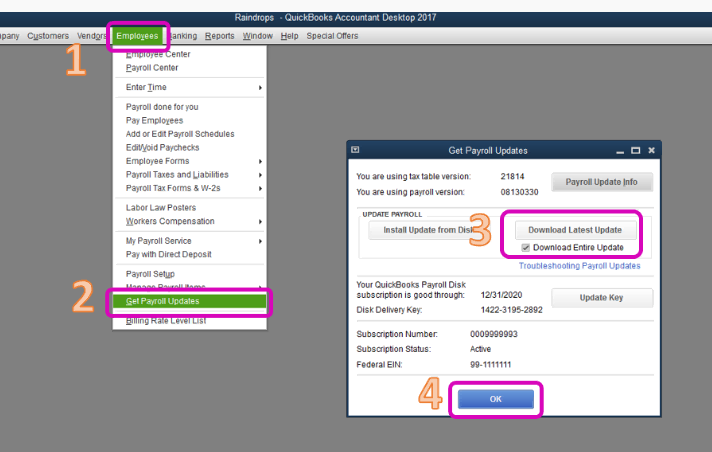Open Labor Law Posters menu item
Image resolution: width=712 pixels, height=452 pixels.
click(189, 208)
